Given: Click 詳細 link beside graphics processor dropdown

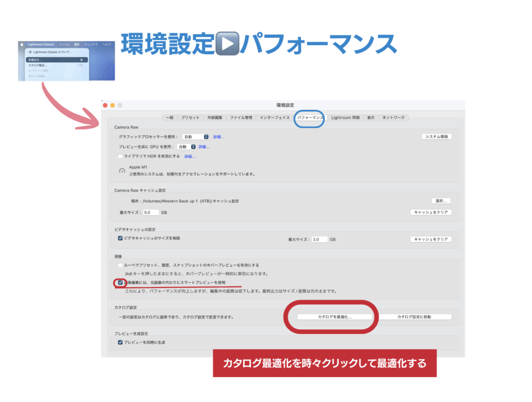Looking at the screenshot, I should click(219, 137).
